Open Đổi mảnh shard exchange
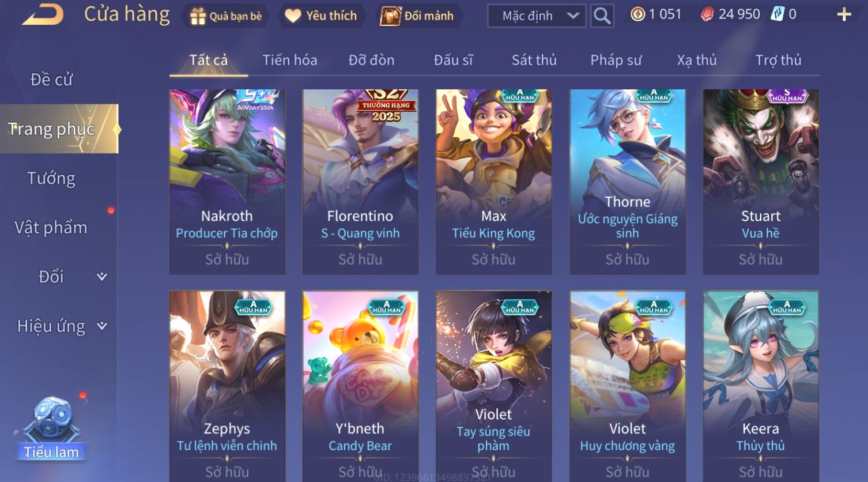 pos(390,16)
